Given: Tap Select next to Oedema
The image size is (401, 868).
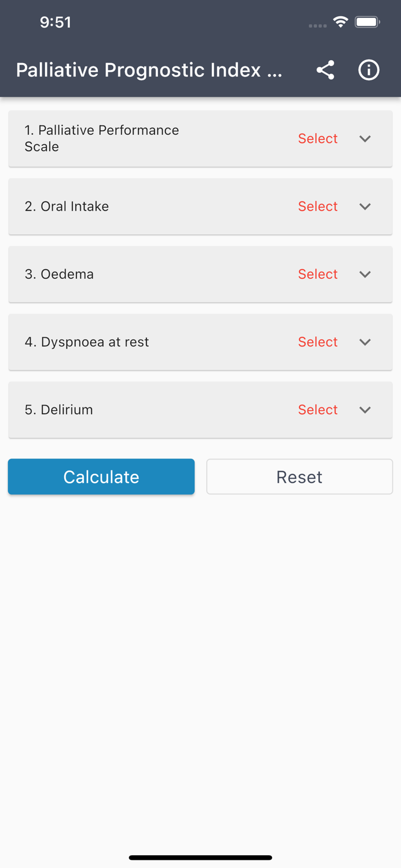Looking at the screenshot, I should coord(318,274).
